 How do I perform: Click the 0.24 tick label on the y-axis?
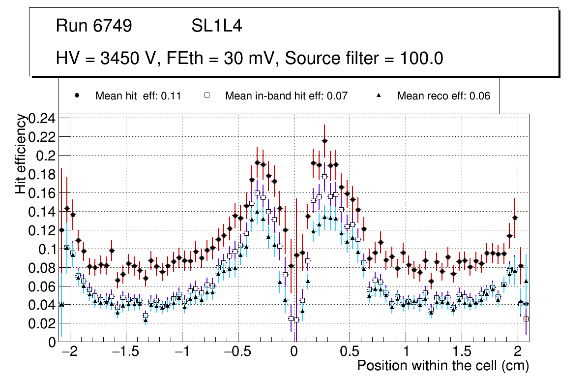tap(43, 119)
